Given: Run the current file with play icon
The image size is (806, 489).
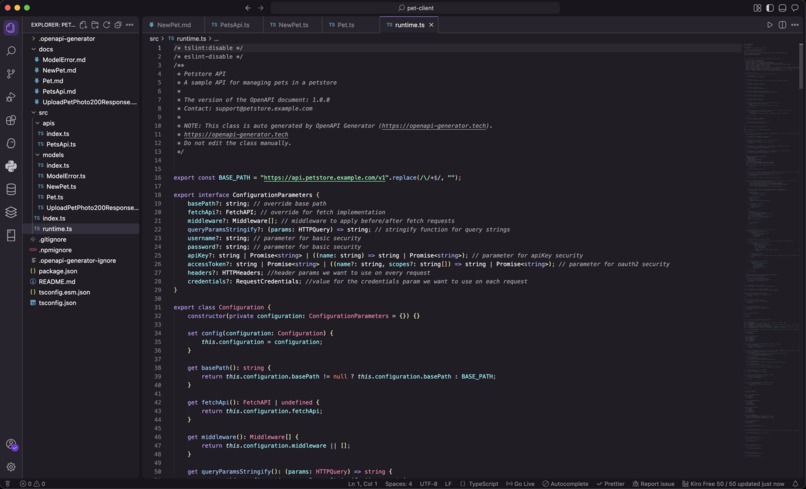Looking at the screenshot, I should [770, 25].
